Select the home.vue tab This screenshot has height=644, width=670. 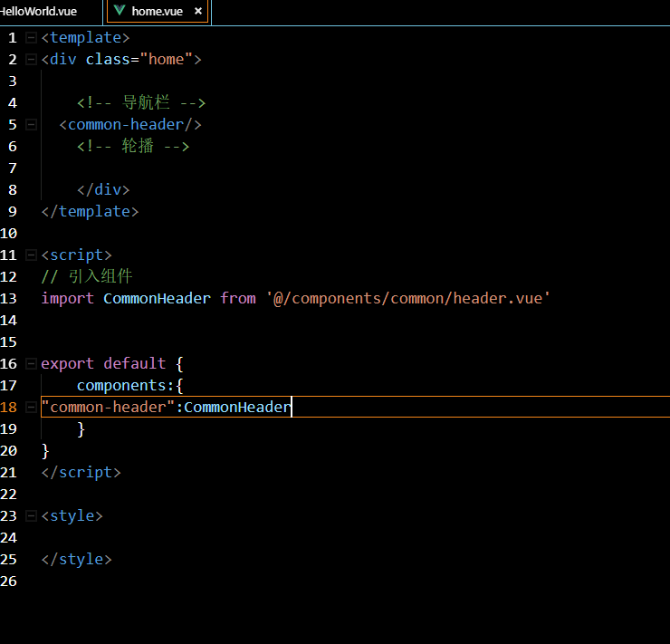pos(157,11)
